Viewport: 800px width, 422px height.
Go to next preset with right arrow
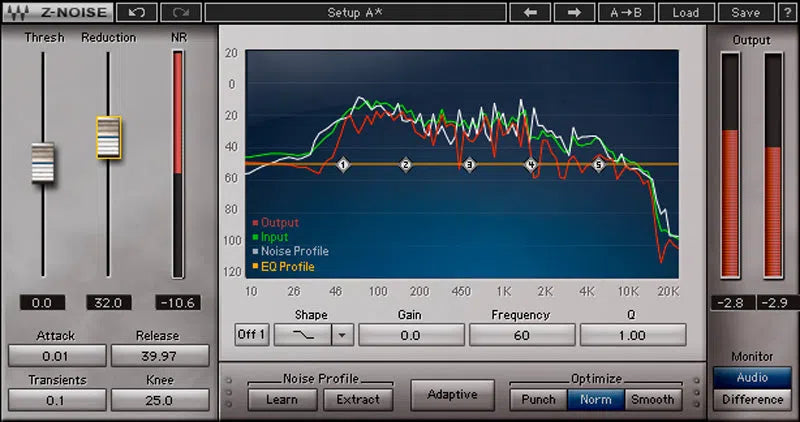pos(574,13)
